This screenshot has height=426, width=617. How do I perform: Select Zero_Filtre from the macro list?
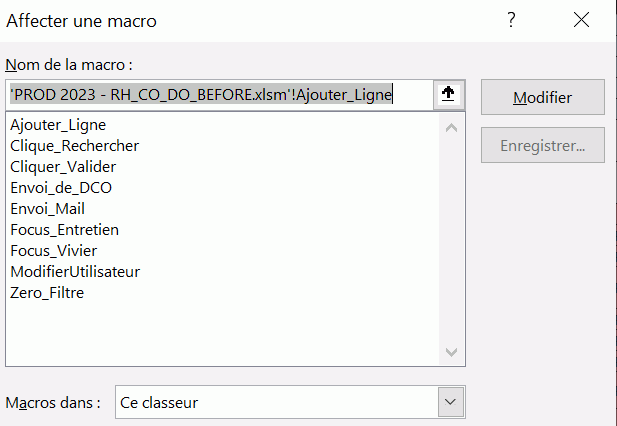(x=47, y=293)
